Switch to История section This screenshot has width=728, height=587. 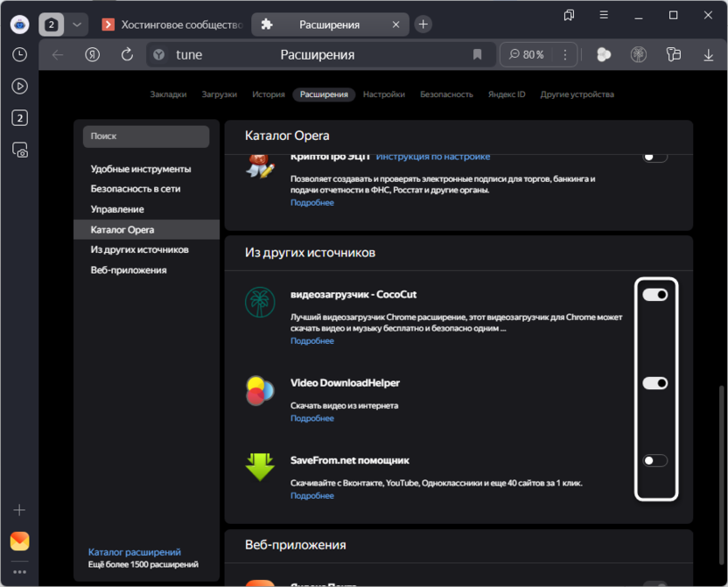pyautogui.click(x=269, y=94)
